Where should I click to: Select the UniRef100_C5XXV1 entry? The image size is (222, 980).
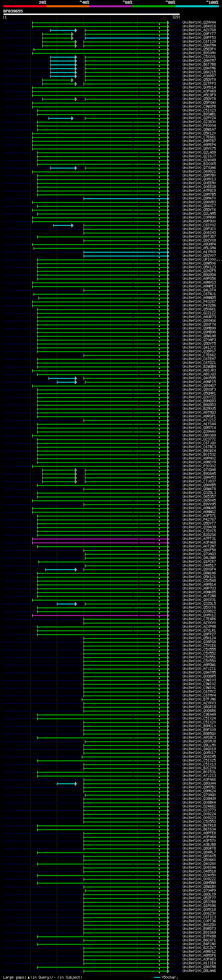tap(199, 57)
